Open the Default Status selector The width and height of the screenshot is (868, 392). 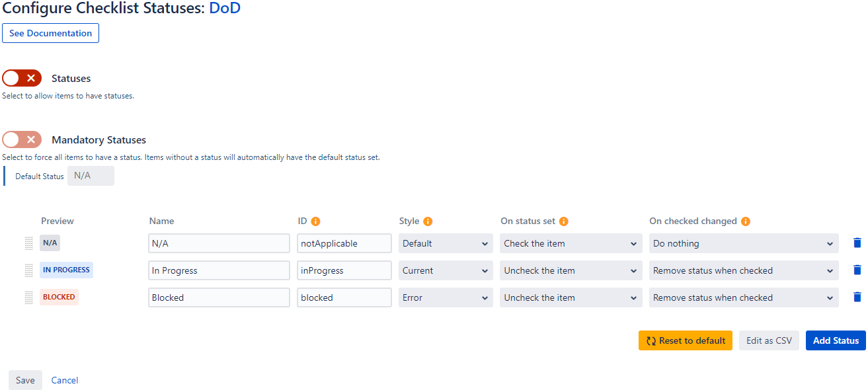(91, 176)
